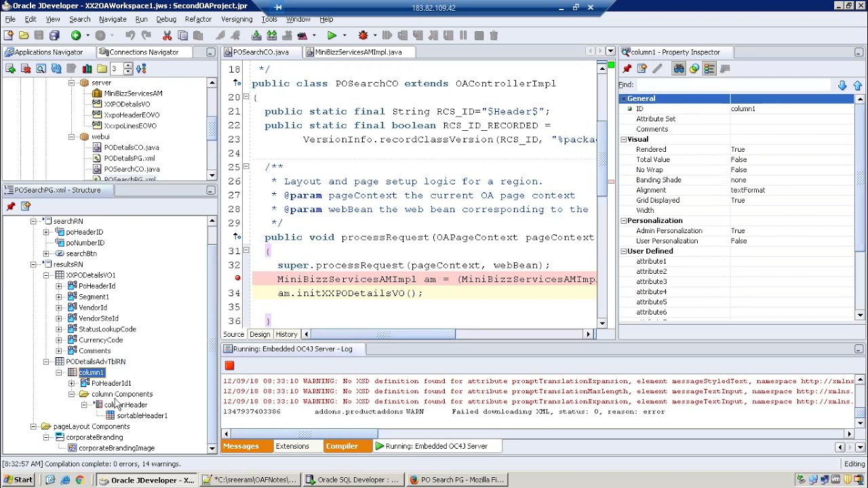The width and height of the screenshot is (868, 488).
Task: Click the Property Inspector Find field
Action: [734, 85]
